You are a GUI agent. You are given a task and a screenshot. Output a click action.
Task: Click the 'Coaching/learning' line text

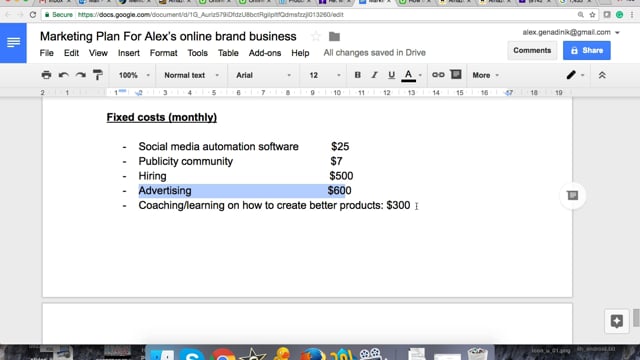(x=274, y=205)
